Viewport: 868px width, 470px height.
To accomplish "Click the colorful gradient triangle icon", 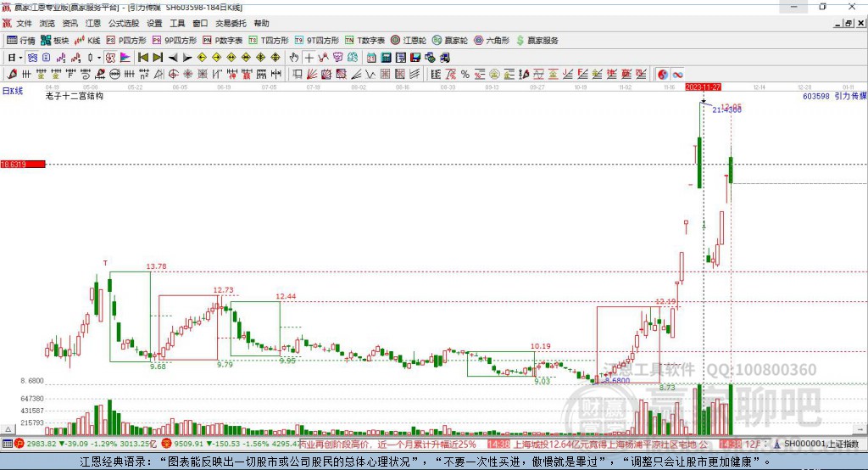I will [x=125, y=57].
